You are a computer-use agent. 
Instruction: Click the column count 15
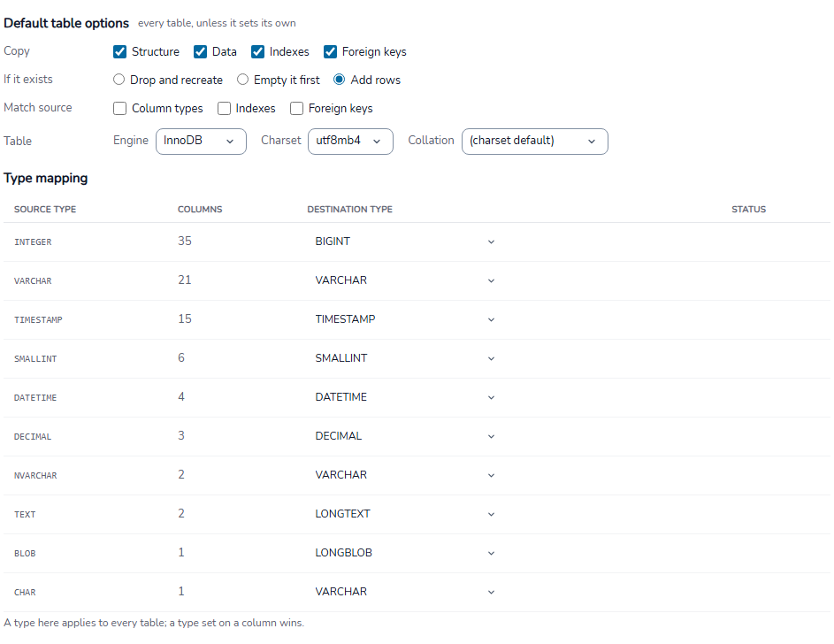click(x=185, y=318)
